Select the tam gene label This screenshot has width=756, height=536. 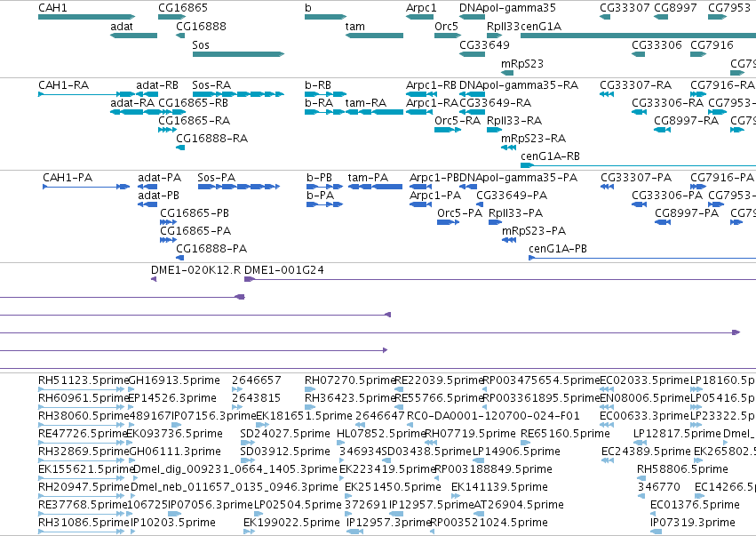354,27
